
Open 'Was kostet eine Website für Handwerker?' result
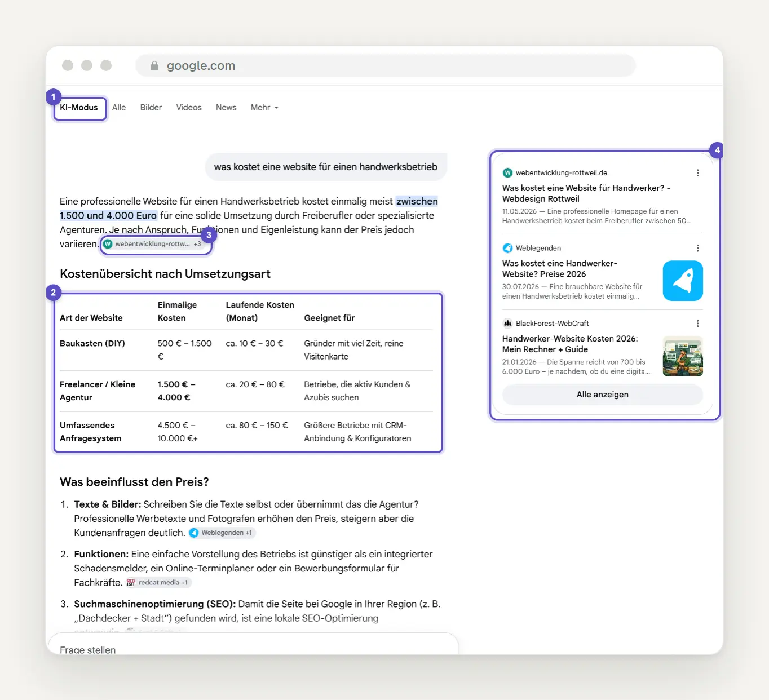click(x=586, y=193)
